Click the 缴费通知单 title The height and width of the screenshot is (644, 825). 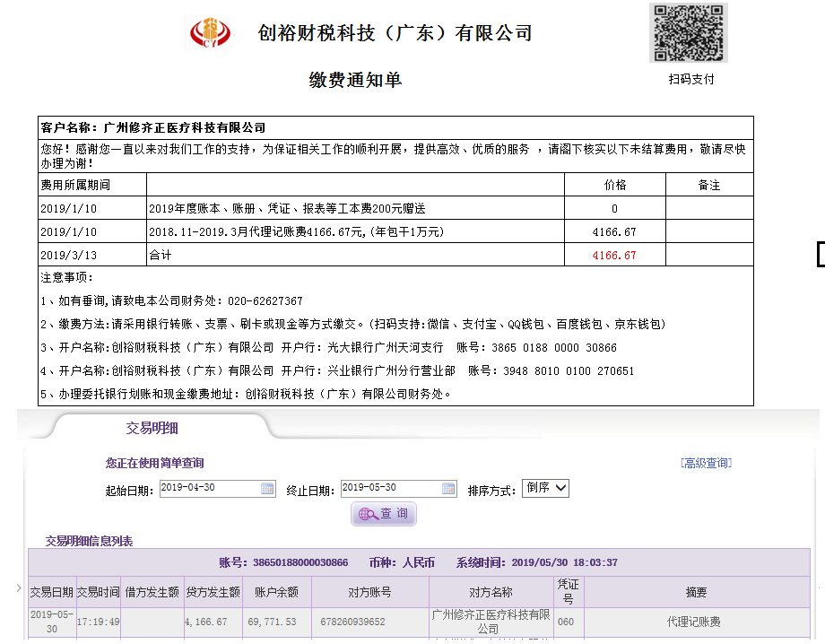pos(356,80)
